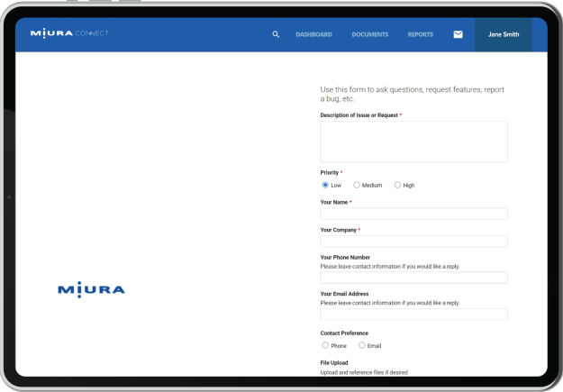This screenshot has width=563, height=392.
Task: Click the Miura Connect header logo
Action: (69, 33)
